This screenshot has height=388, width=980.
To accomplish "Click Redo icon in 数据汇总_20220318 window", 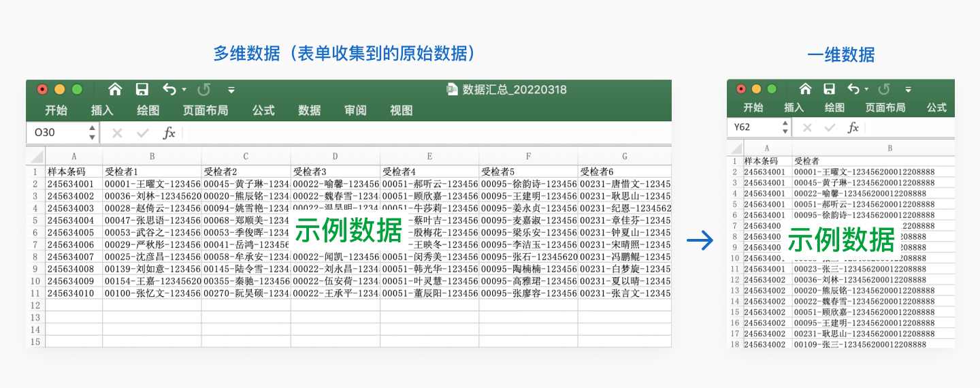I will pyautogui.click(x=203, y=89).
